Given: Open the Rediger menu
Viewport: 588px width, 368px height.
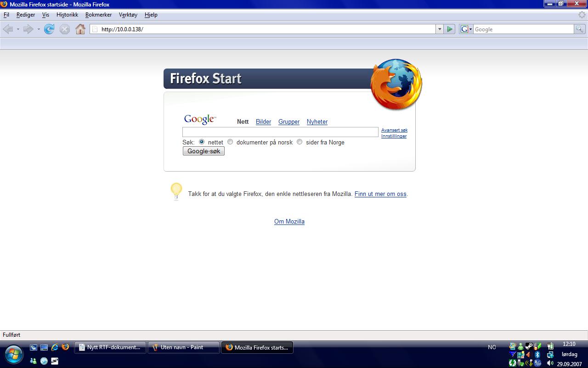Looking at the screenshot, I should click(26, 15).
